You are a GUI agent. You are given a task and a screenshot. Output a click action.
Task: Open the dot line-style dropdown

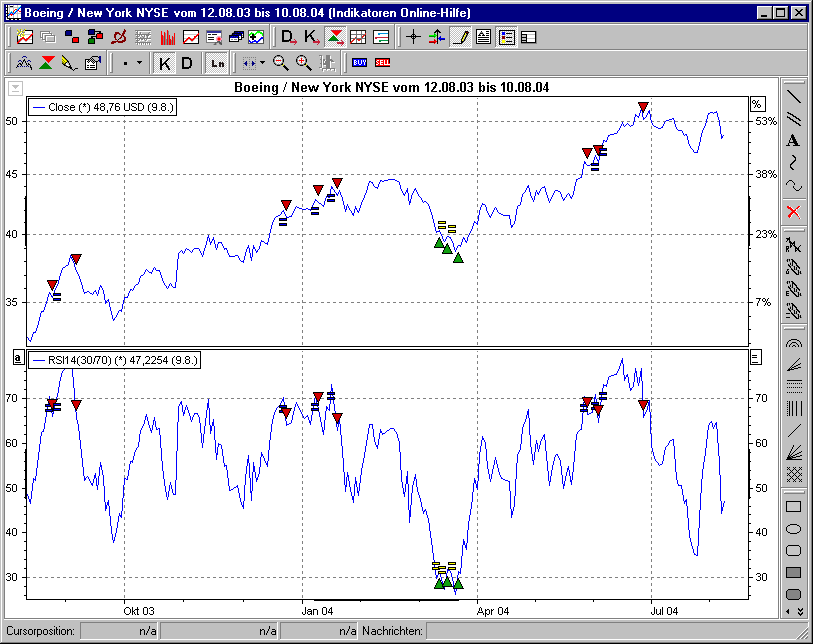point(133,62)
